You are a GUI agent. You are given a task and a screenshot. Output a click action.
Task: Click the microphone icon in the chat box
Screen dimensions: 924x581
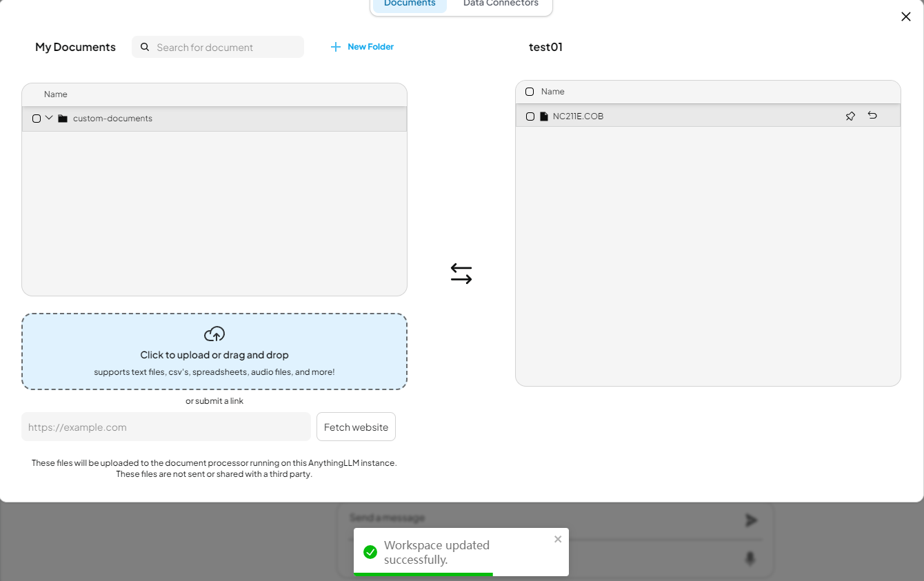pyautogui.click(x=750, y=559)
